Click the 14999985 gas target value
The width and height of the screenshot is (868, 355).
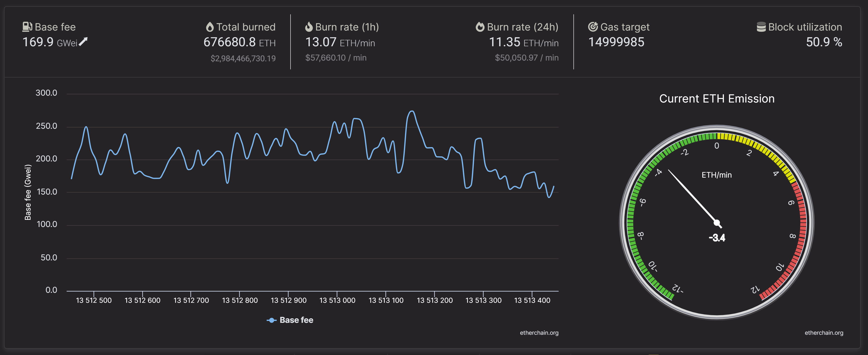616,42
